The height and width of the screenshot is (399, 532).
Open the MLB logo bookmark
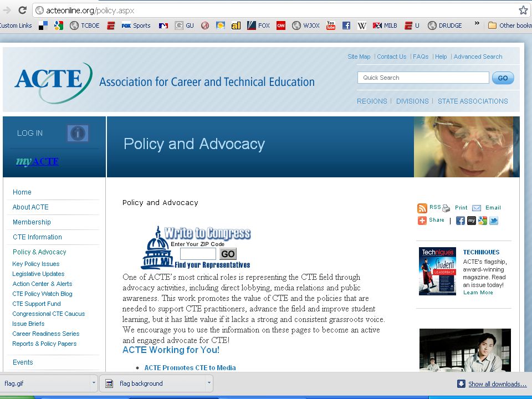(x=163, y=25)
